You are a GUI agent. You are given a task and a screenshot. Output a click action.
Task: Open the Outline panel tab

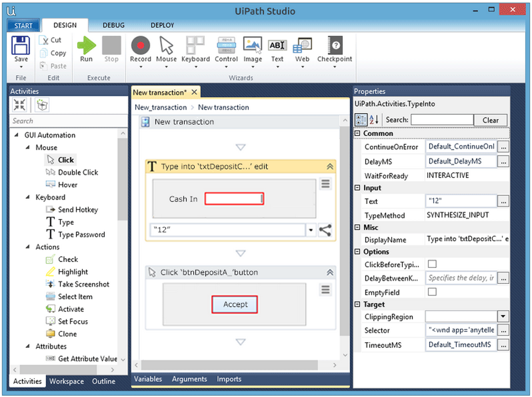[104, 381]
